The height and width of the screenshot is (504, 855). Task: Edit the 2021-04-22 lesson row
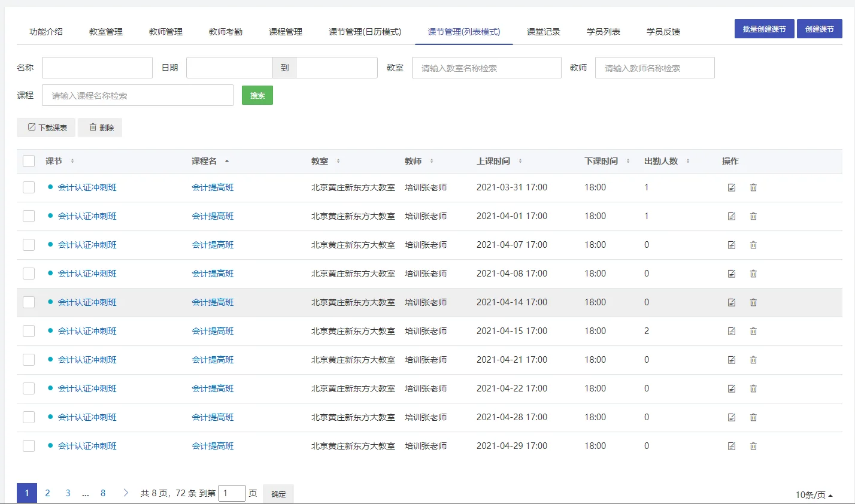(732, 388)
